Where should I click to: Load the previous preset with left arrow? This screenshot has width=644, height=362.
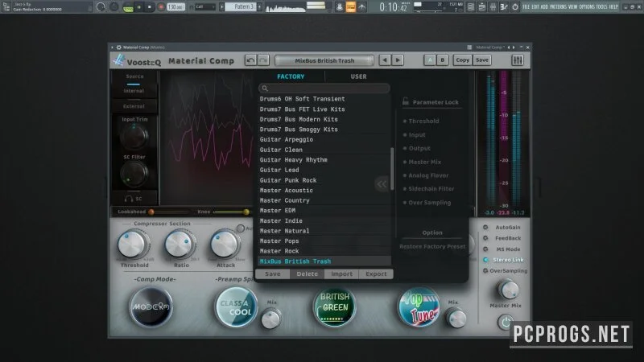coord(385,60)
